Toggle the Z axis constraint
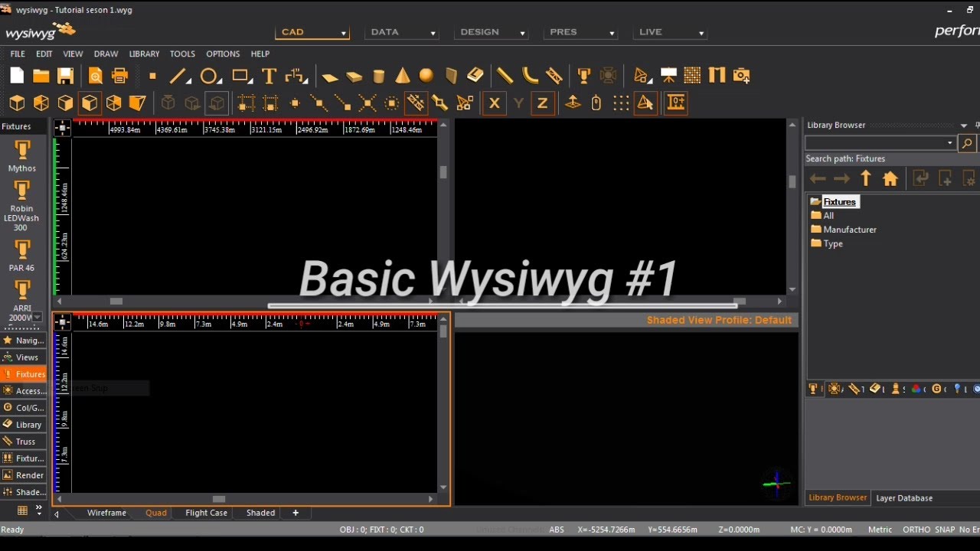The height and width of the screenshot is (551, 980). [x=543, y=103]
